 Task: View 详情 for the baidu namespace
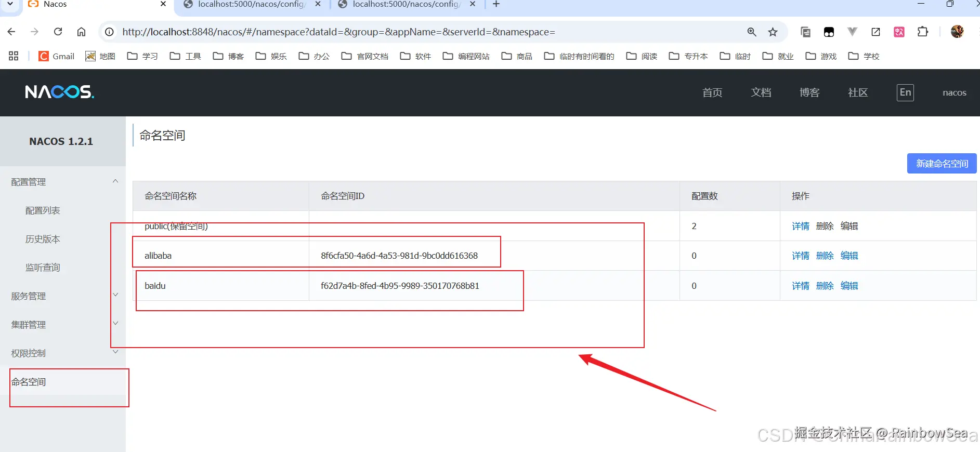tap(801, 286)
